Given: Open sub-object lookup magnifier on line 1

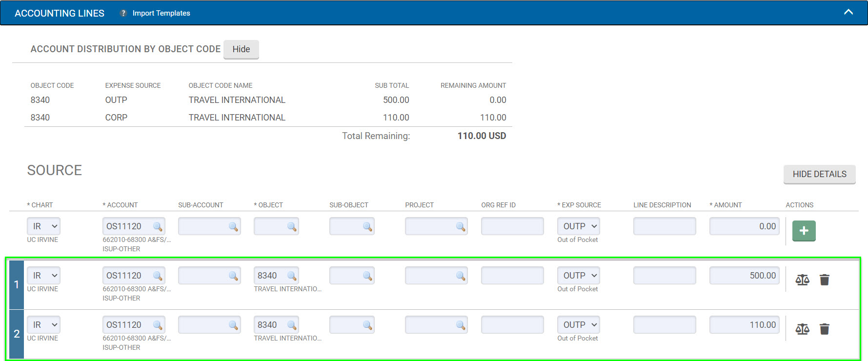Looking at the screenshot, I should point(367,276).
